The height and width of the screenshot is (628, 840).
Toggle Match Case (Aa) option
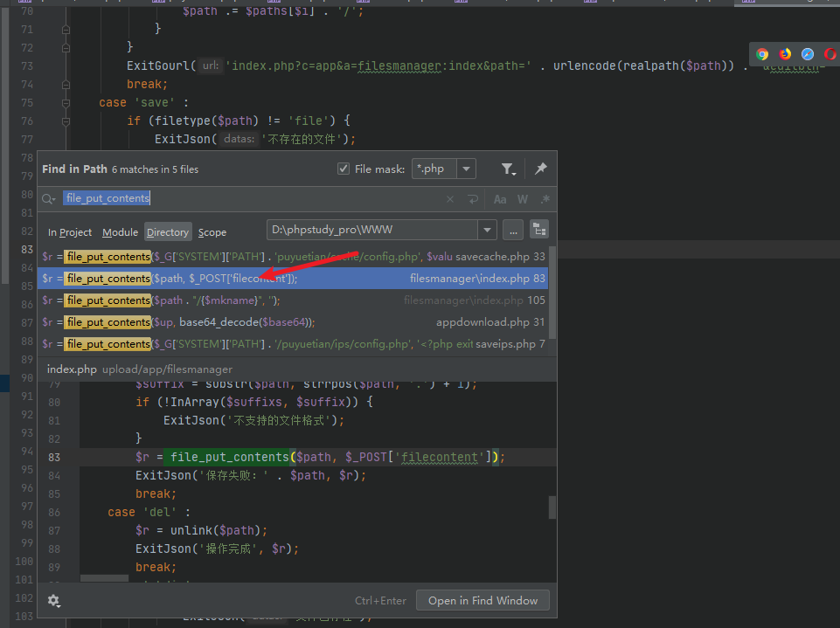pos(500,199)
